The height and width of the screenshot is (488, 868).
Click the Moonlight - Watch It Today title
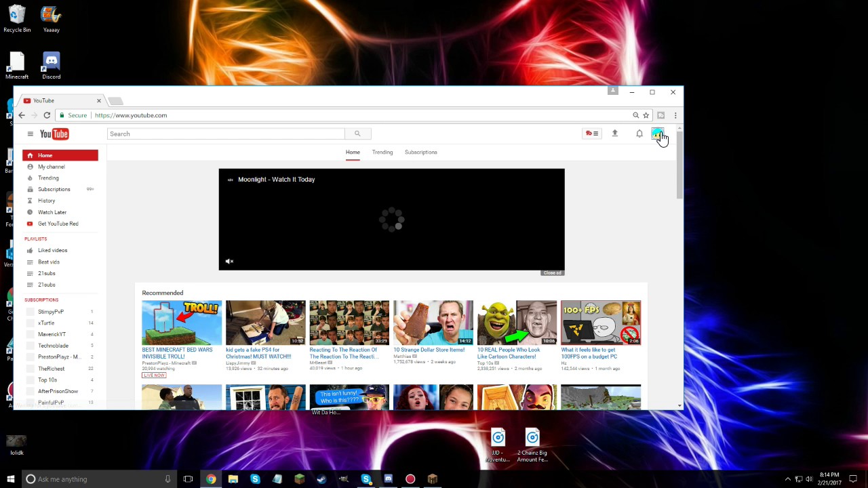277,180
